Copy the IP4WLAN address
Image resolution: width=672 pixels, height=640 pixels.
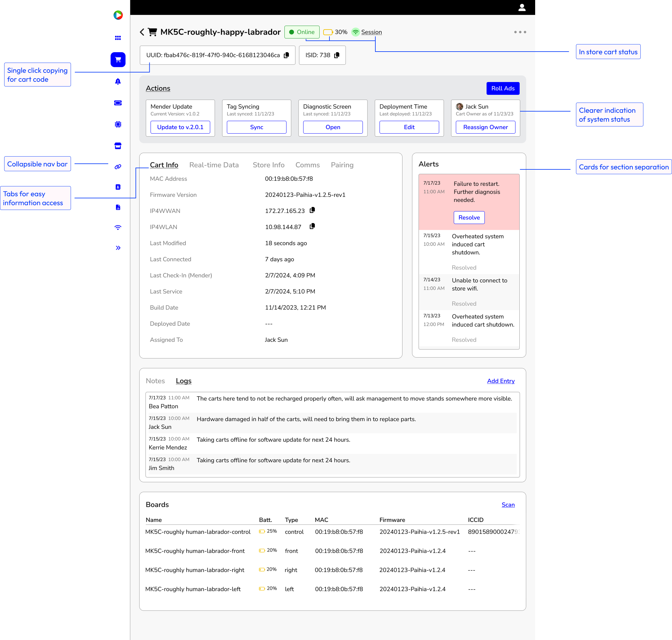coord(312,227)
